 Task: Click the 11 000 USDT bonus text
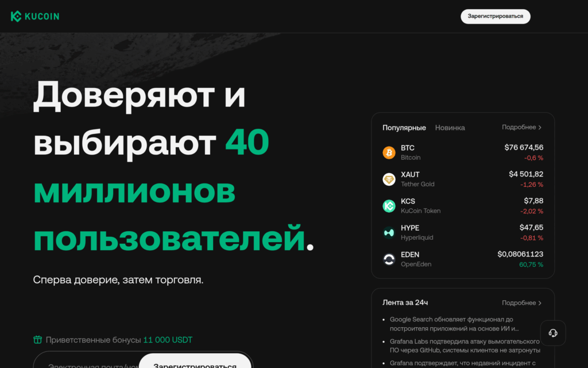click(168, 340)
